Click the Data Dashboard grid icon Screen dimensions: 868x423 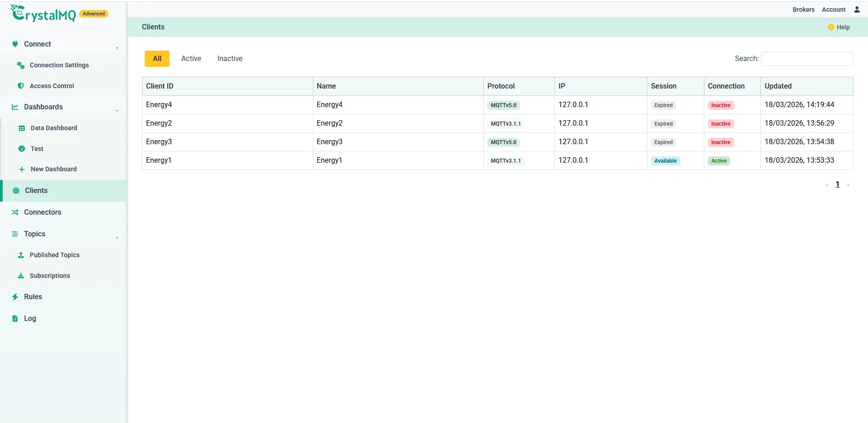tap(22, 128)
